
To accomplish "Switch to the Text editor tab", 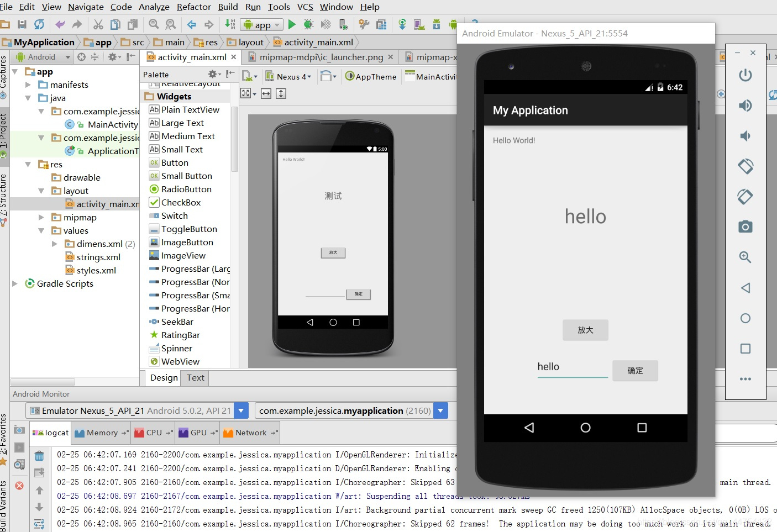I will (x=196, y=378).
